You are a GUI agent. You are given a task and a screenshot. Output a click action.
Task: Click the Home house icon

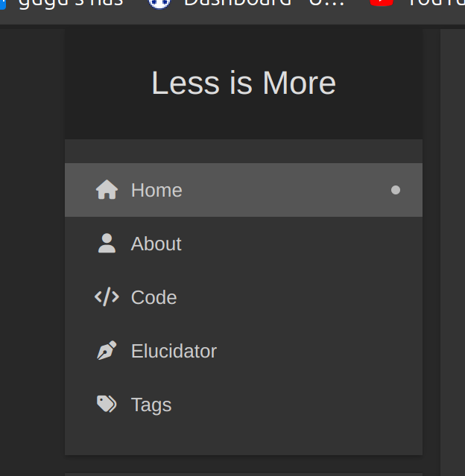(x=107, y=190)
